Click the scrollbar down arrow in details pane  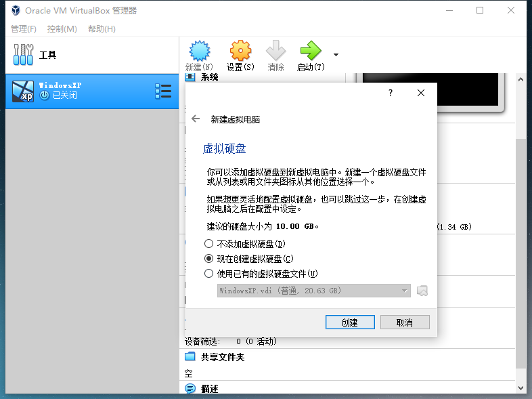point(520,387)
